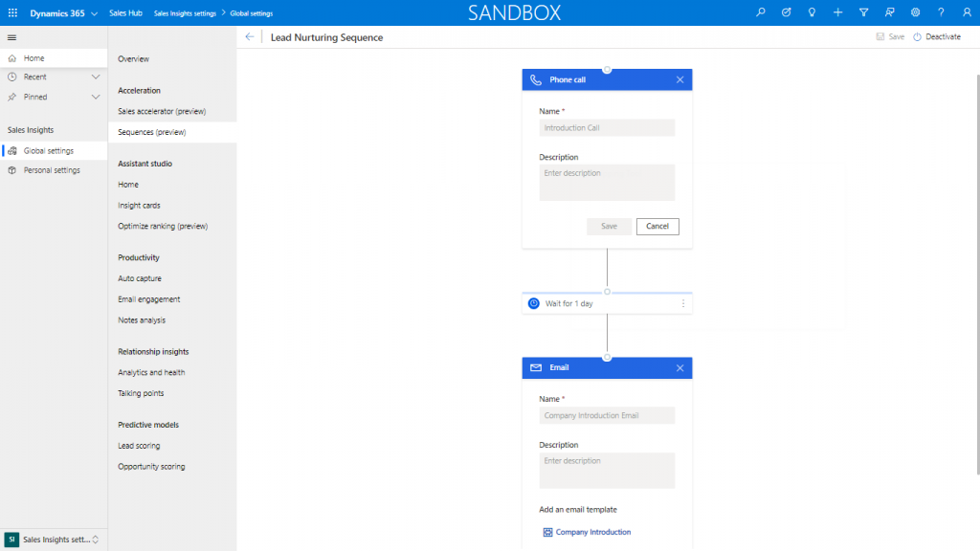This screenshot has height=551, width=980.
Task: Click the Quick Create plus icon
Action: click(838, 11)
